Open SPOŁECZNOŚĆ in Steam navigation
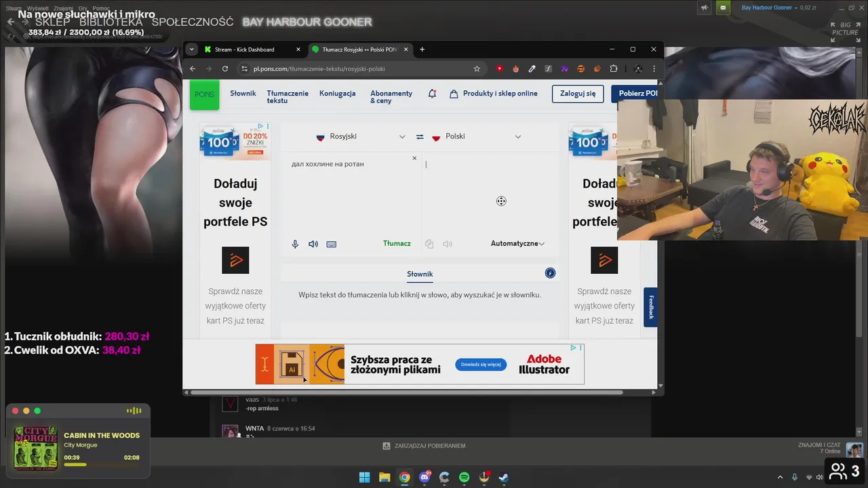This screenshot has width=868, height=488. 193,22
